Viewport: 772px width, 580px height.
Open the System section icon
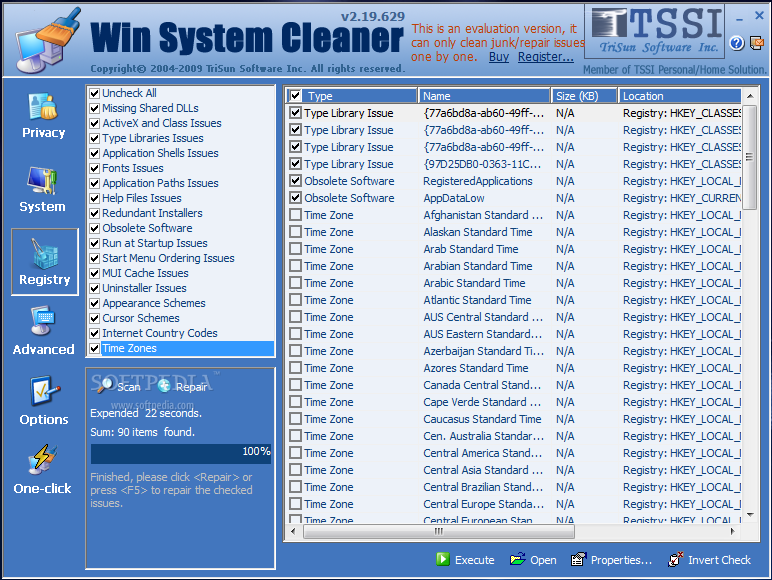42,181
